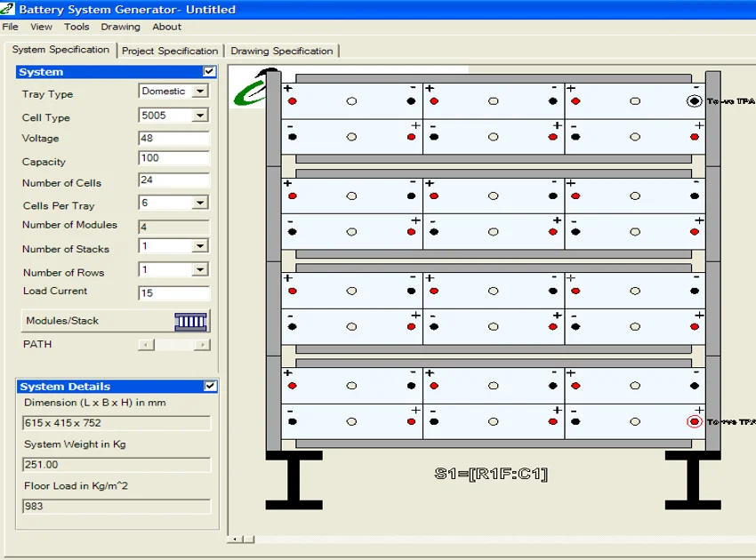
Task: Expand the Number of Stacks dropdown
Action: point(200,246)
